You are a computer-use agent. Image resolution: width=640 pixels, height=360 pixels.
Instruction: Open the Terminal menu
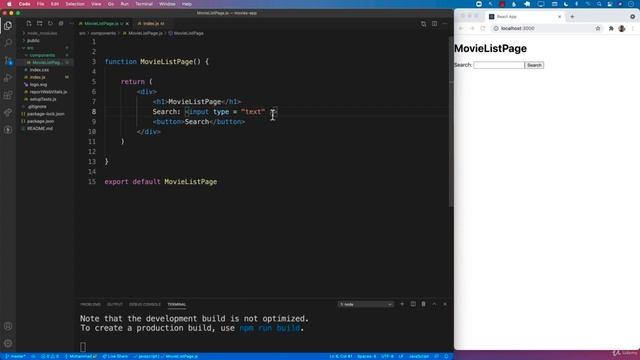[x=144, y=4]
